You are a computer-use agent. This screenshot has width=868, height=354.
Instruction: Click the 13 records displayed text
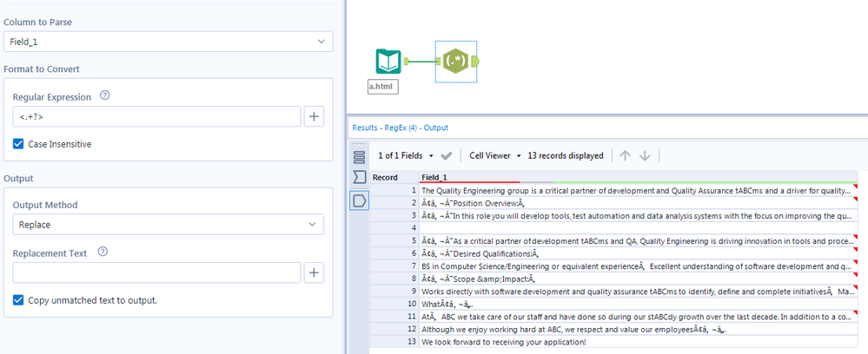pos(565,156)
